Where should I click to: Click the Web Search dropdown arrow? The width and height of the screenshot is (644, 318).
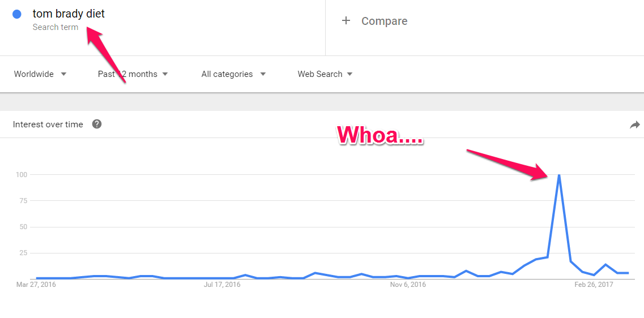(349, 74)
